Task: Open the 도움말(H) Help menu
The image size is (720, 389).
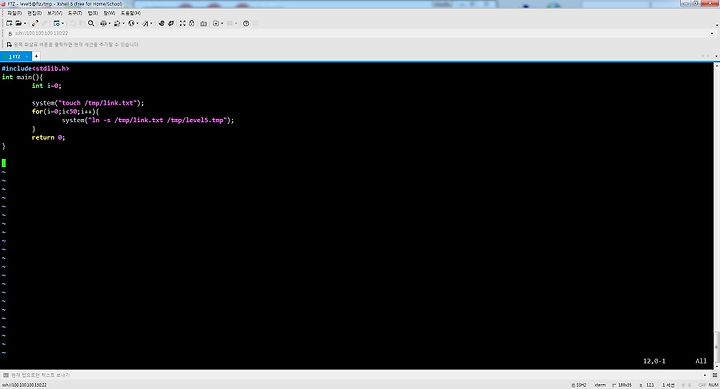Action: click(x=131, y=13)
